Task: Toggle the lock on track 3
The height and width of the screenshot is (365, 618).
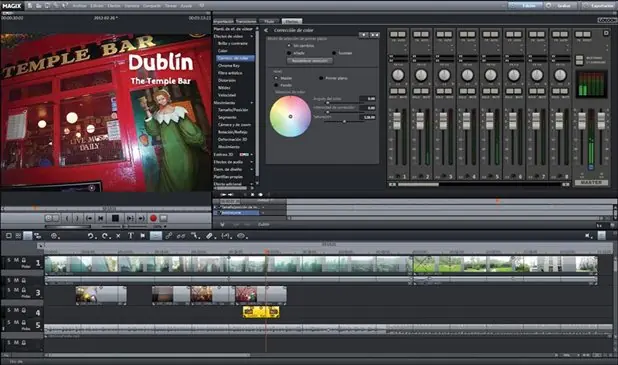Action: pos(24,290)
